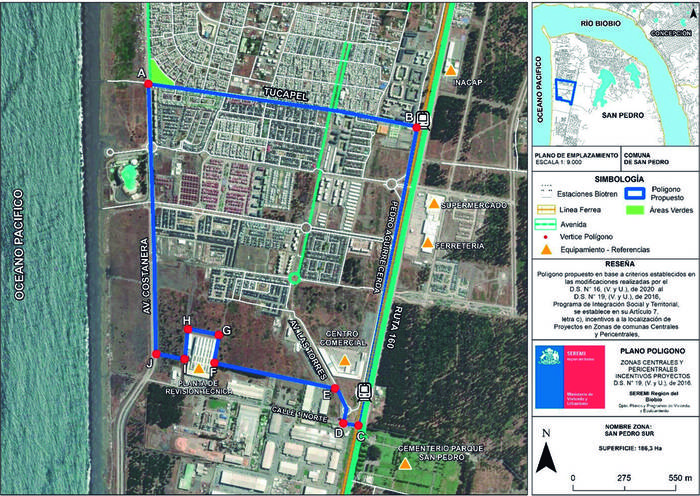
Task: Select the Supermercado orange triangle marker
Action: click(433, 204)
